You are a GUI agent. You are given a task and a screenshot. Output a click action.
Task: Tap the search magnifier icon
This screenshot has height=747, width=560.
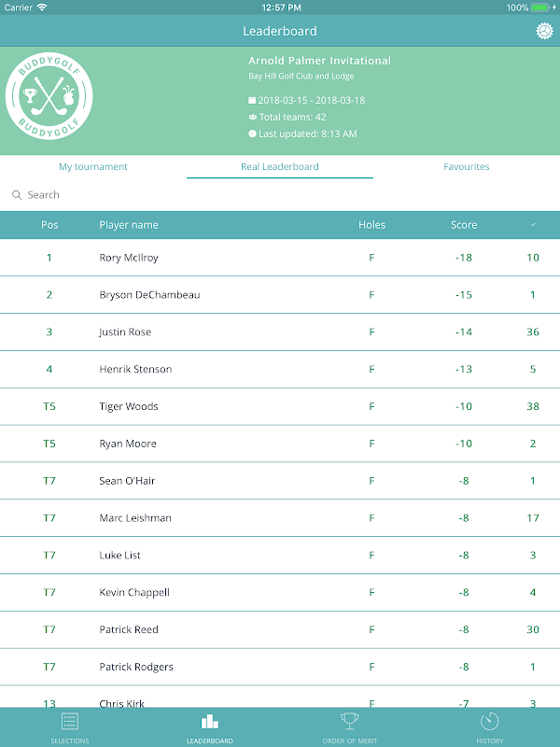pos(17,195)
